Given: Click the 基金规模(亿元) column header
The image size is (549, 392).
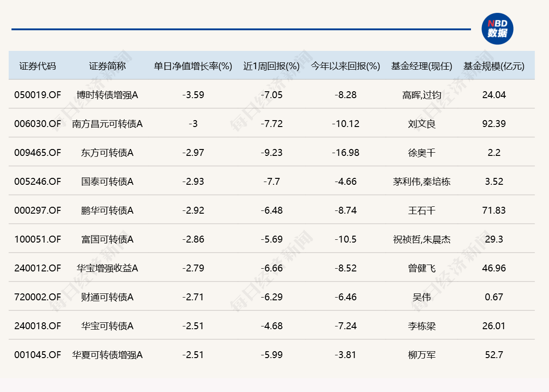Looking at the screenshot, I should [493, 66].
